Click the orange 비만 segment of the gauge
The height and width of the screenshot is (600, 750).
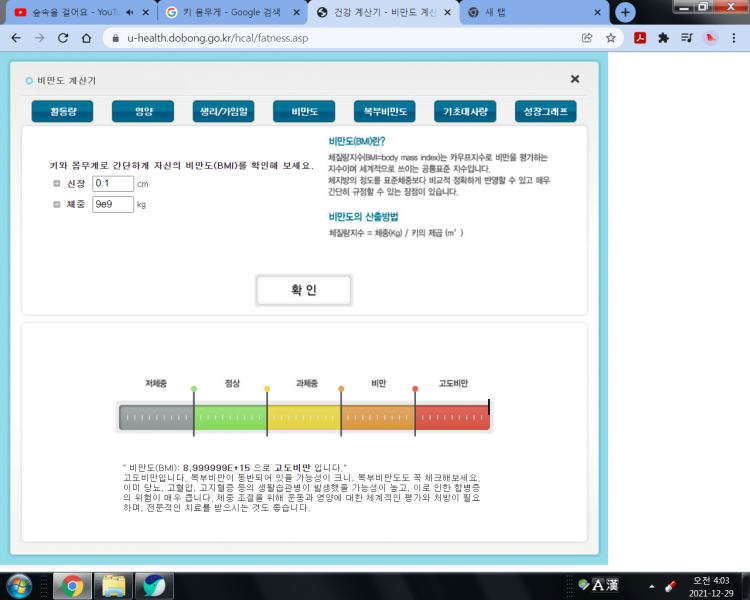[x=378, y=417]
